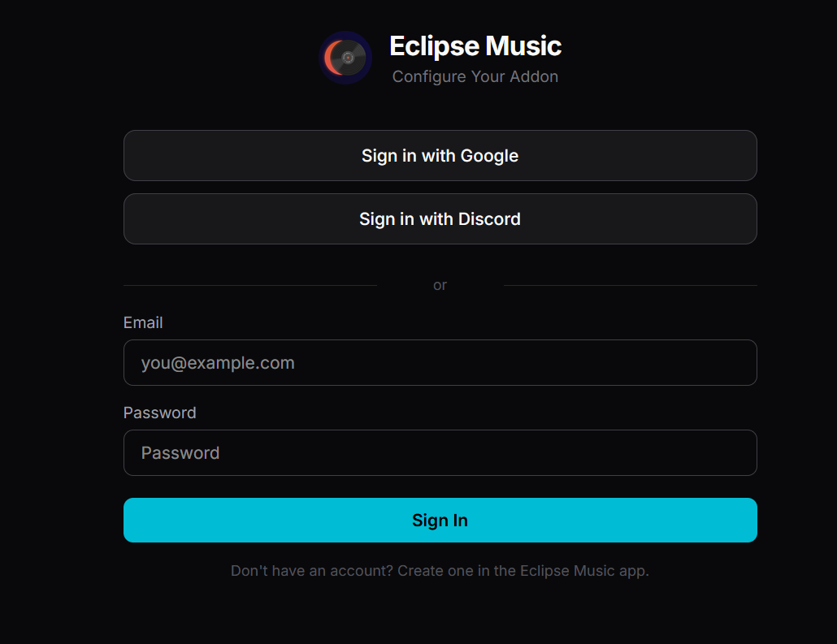Click "Create one in the Eclipse Music app" text
Image resolution: width=837 pixels, height=644 pixels.
click(x=523, y=571)
